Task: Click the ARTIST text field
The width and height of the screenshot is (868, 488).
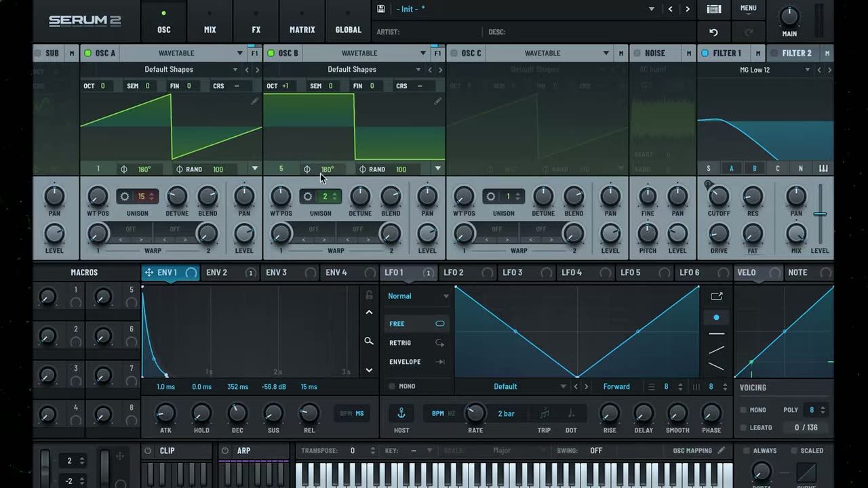Action: point(431,32)
